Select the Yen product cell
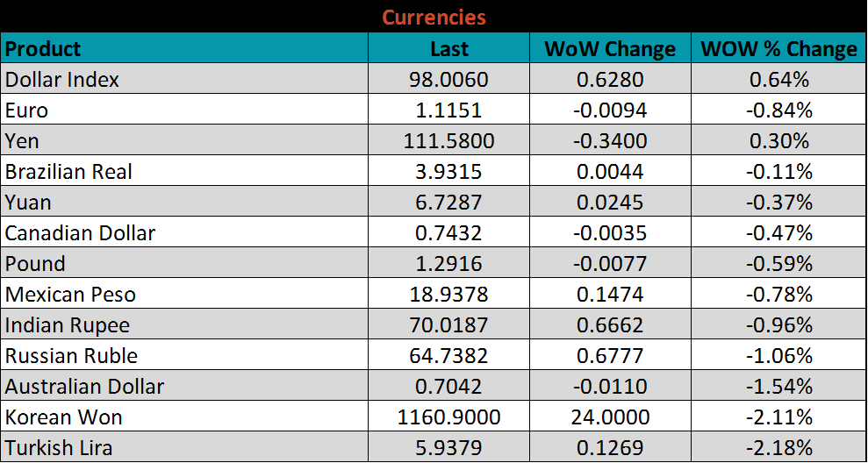This screenshot has width=868, height=463. tap(23, 141)
